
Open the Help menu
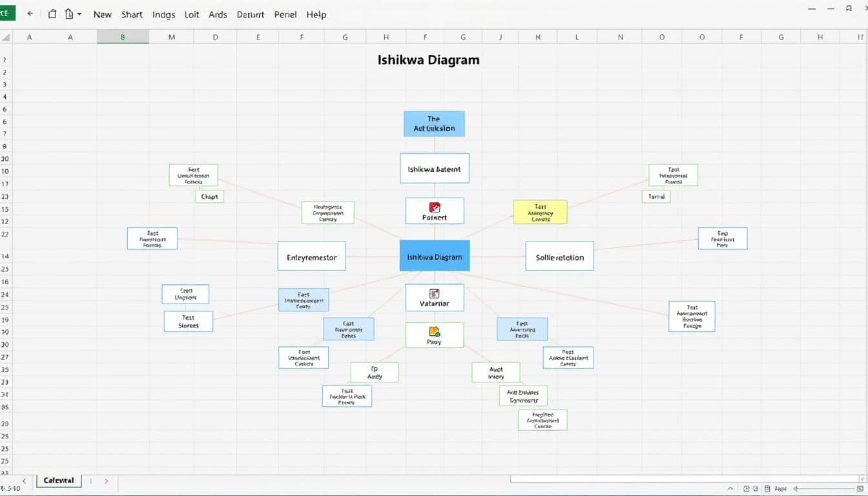click(x=316, y=14)
